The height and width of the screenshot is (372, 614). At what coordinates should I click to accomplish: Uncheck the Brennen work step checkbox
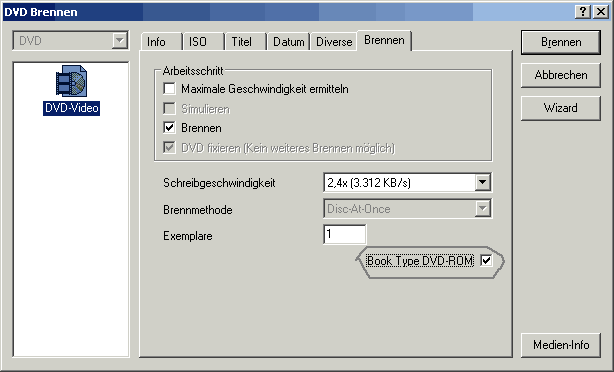(170, 128)
